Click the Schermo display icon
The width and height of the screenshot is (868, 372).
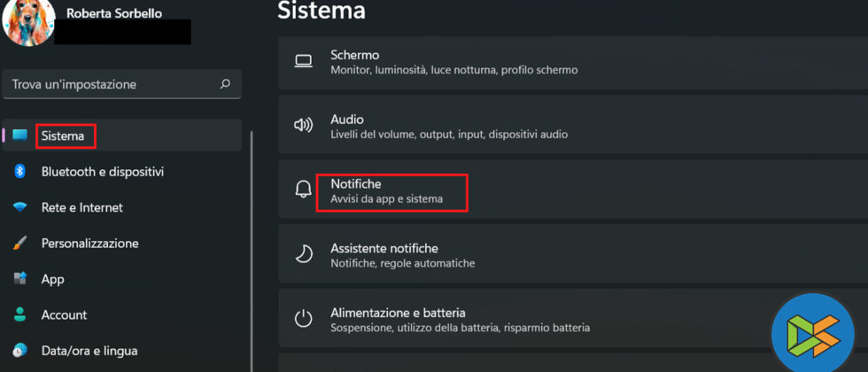pos(304,61)
